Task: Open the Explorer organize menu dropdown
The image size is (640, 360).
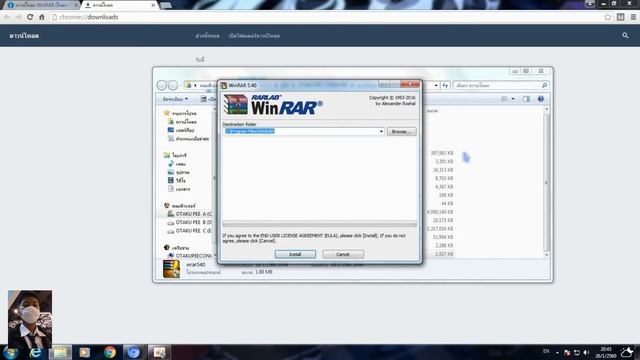Action: click(x=175, y=99)
